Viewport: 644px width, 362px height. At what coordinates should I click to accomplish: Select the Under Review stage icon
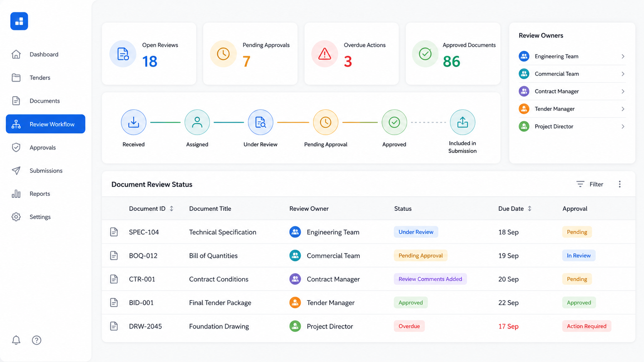tap(260, 122)
